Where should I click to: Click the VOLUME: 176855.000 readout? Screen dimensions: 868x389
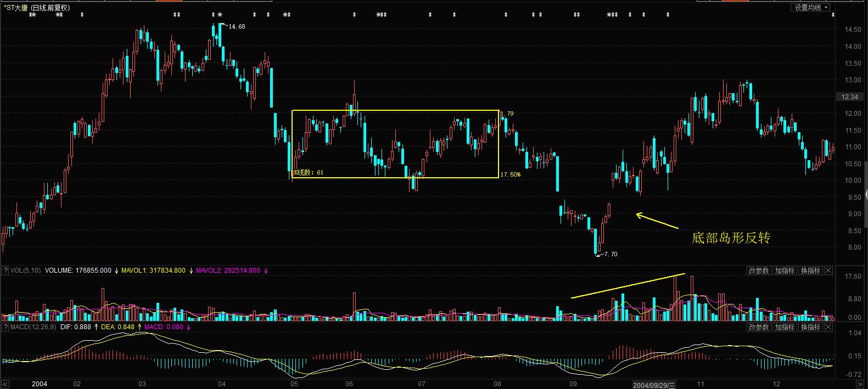coord(78,270)
